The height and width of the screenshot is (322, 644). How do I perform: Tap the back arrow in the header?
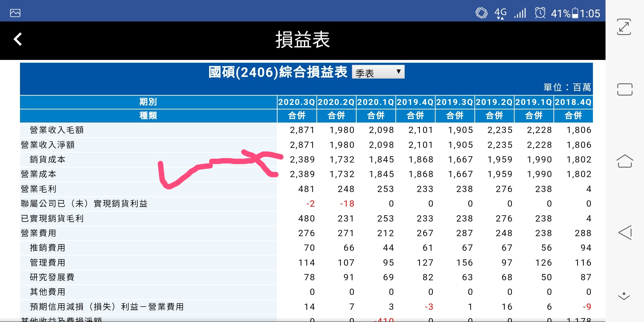click(x=18, y=39)
